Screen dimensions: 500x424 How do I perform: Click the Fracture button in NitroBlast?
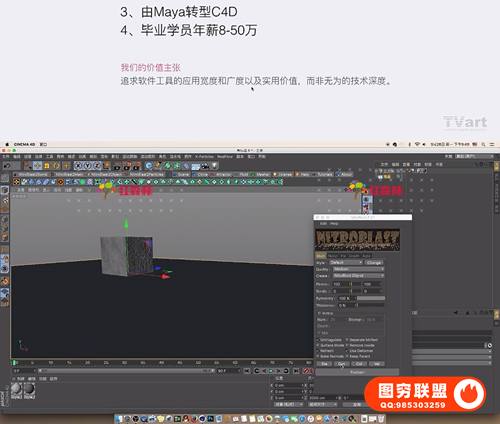point(357,372)
